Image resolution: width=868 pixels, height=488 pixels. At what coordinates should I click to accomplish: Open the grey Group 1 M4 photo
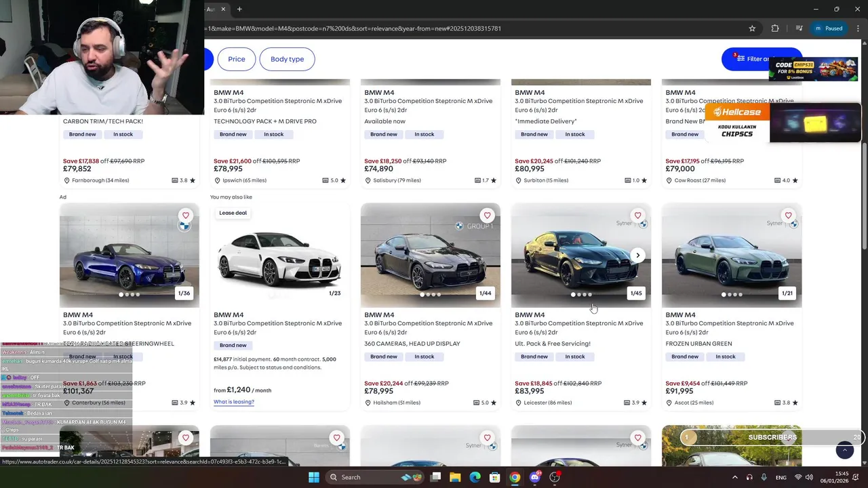click(x=431, y=256)
